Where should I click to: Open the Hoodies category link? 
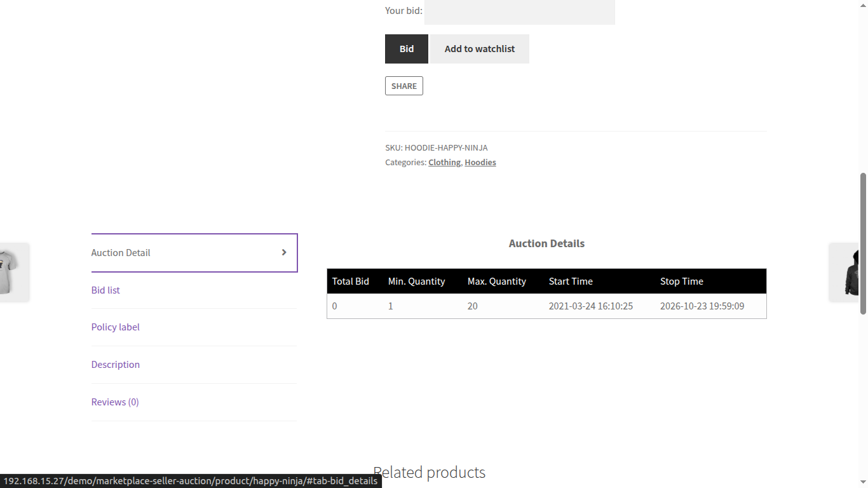[x=480, y=163]
